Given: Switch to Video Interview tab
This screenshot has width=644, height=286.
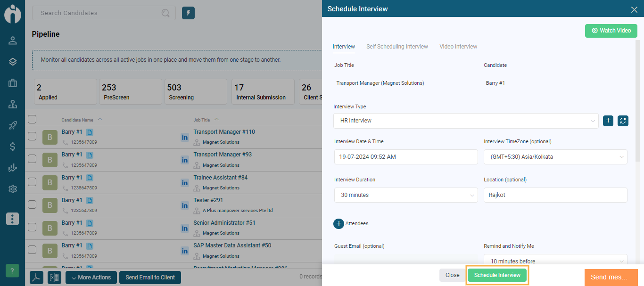Looking at the screenshot, I should pyautogui.click(x=458, y=47).
